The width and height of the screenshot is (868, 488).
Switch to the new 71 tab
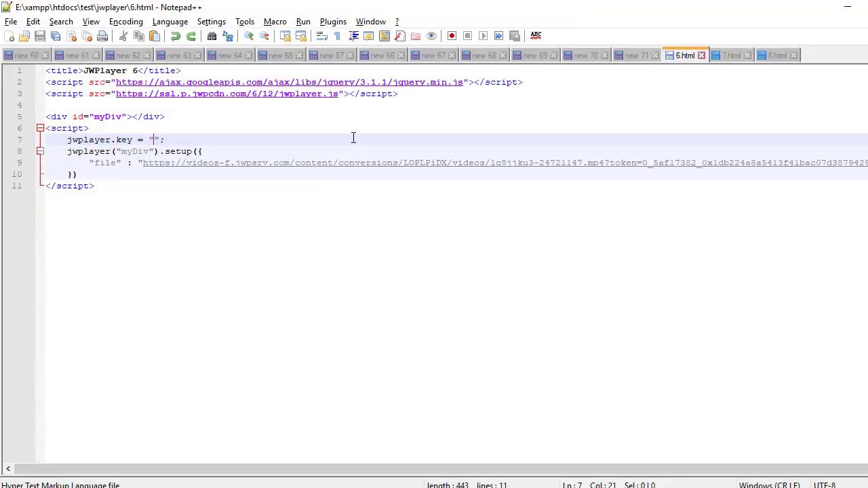click(637, 56)
